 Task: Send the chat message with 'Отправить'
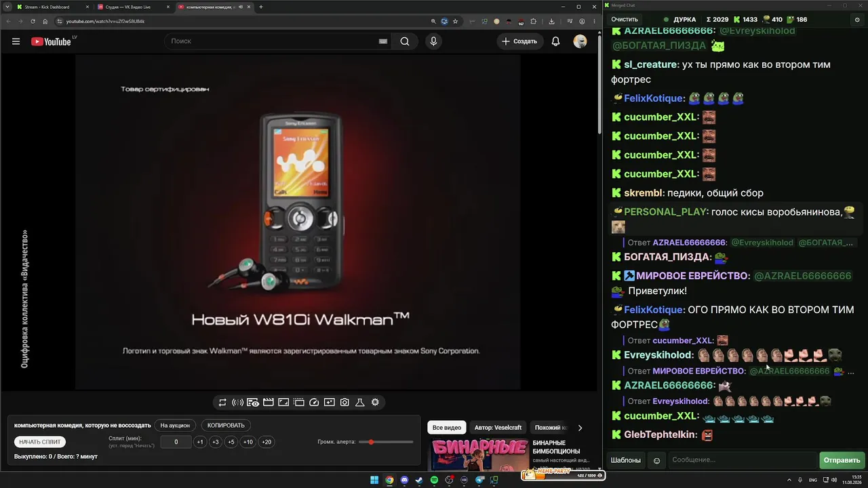point(842,460)
